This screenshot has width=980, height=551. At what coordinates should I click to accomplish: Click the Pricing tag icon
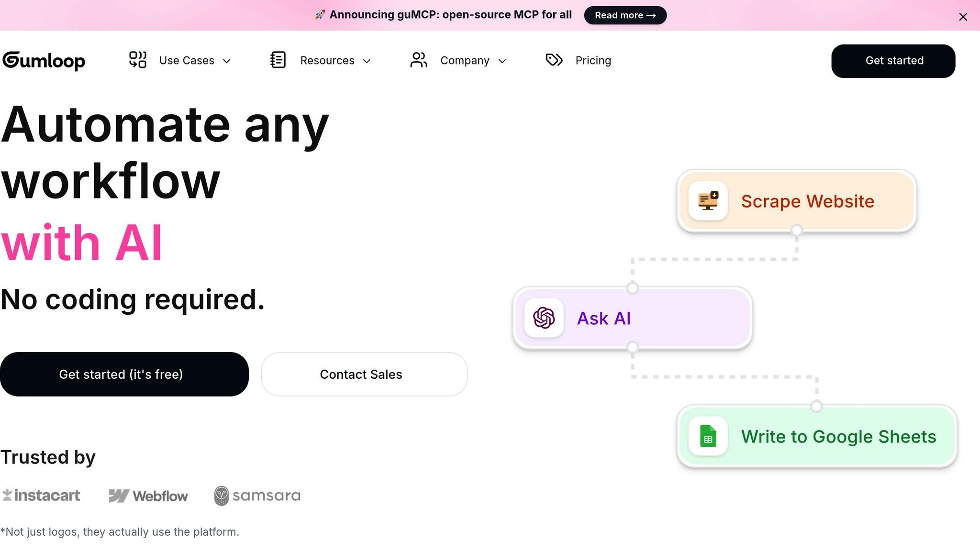point(554,60)
